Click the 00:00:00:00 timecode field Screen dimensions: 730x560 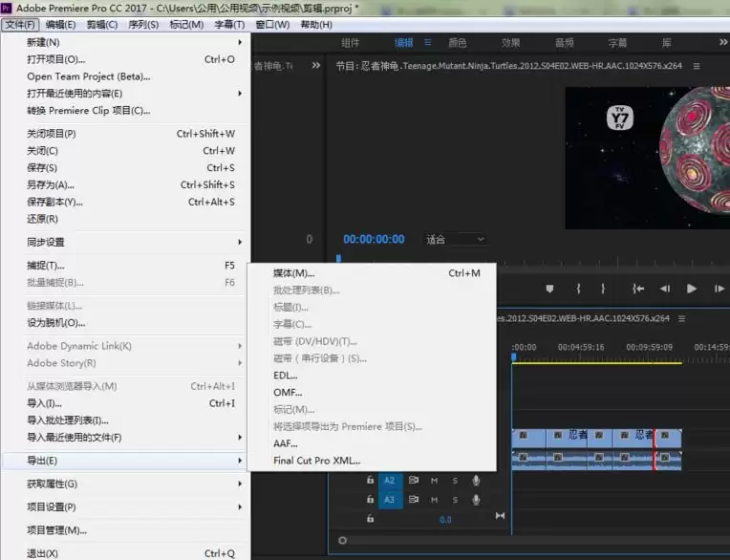pos(374,239)
